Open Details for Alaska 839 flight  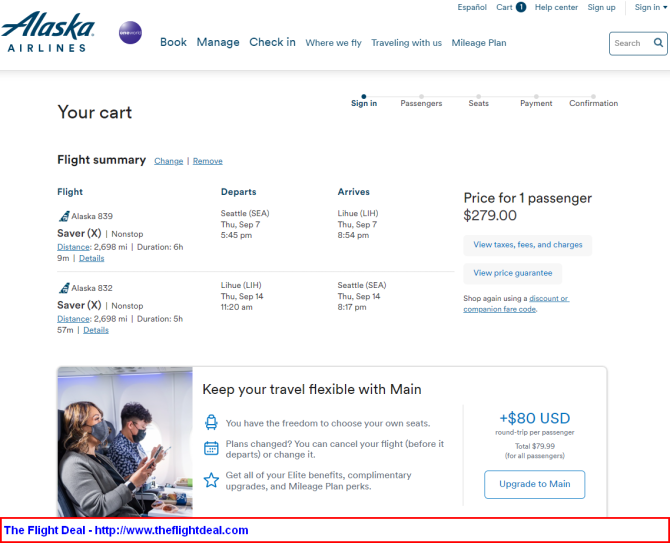tap(91, 258)
